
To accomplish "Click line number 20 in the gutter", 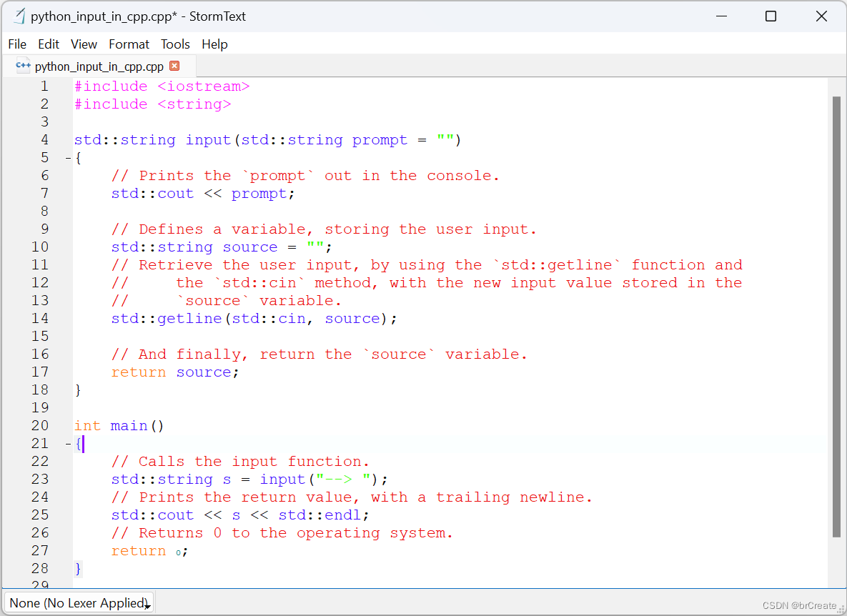I will [40, 426].
